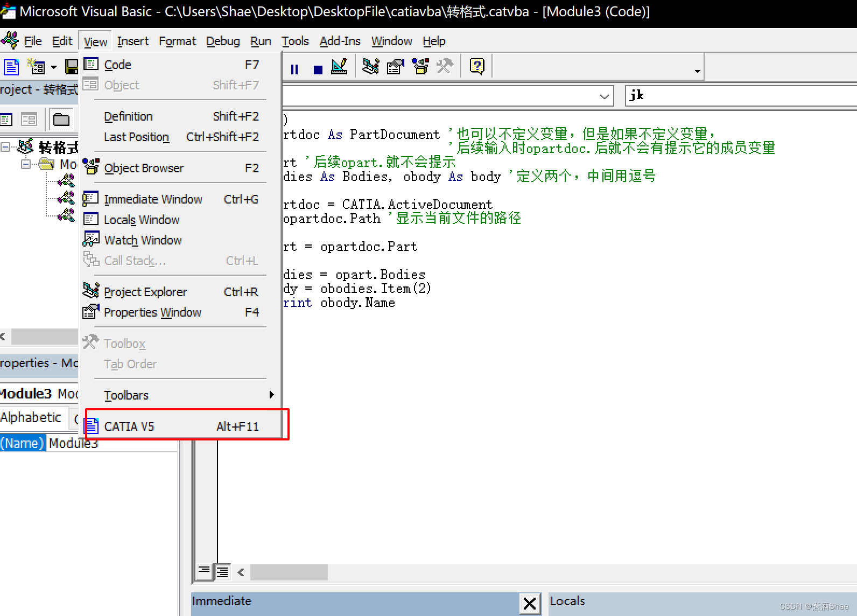Click the Properties Window toolbar icon

click(395, 67)
